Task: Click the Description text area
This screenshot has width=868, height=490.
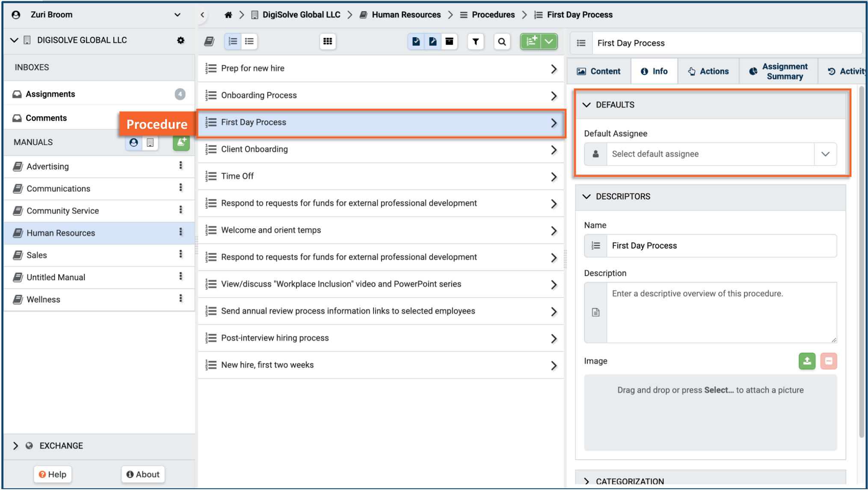Action: 721,312
